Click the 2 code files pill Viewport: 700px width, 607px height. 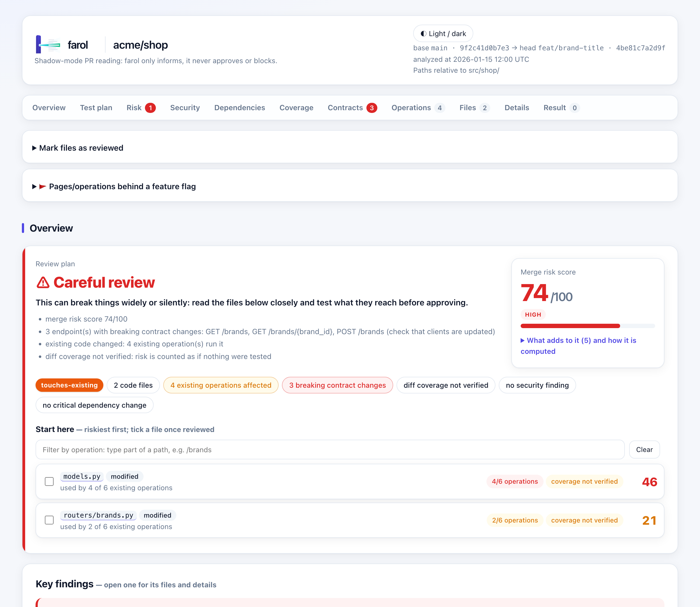coord(133,385)
